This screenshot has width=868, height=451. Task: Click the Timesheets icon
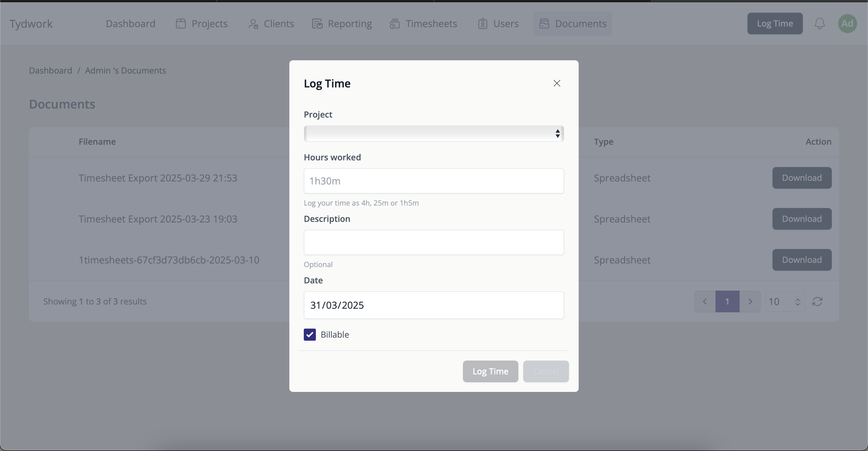[x=395, y=24]
